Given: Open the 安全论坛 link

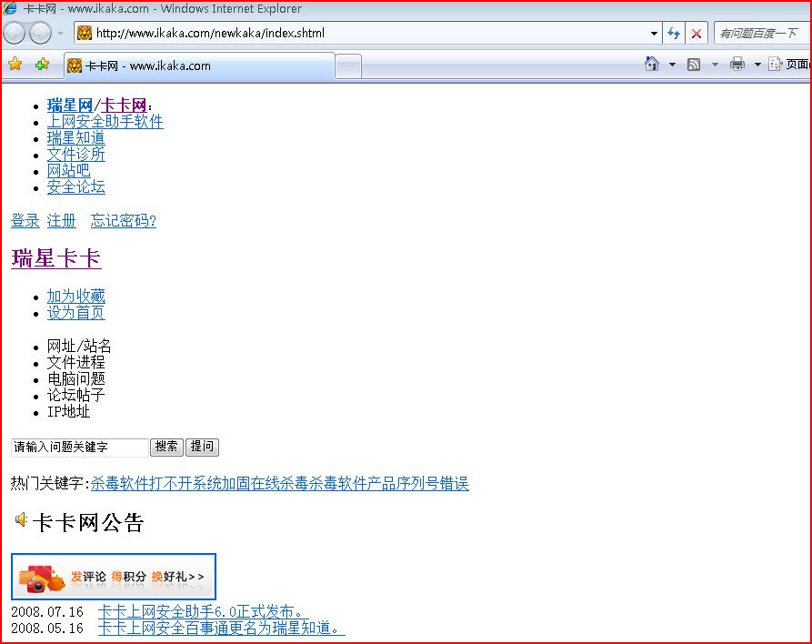Looking at the screenshot, I should (x=76, y=187).
